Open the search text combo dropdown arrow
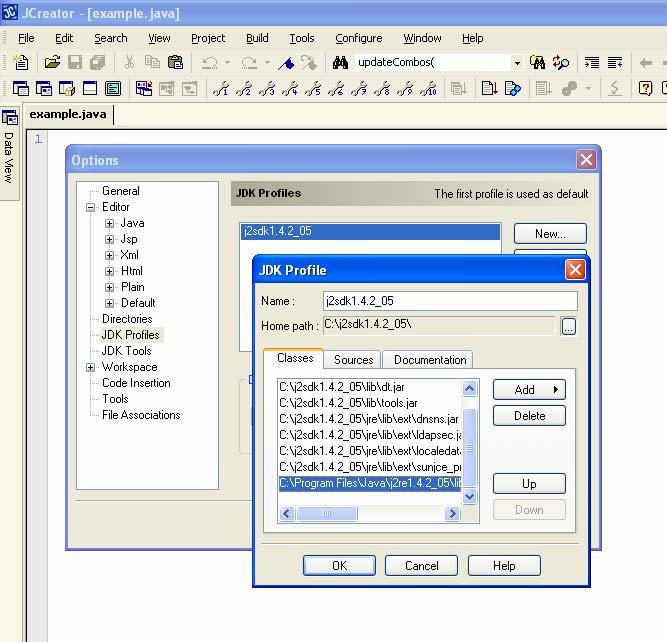This screenshot has width=667, height=642. 517,63
